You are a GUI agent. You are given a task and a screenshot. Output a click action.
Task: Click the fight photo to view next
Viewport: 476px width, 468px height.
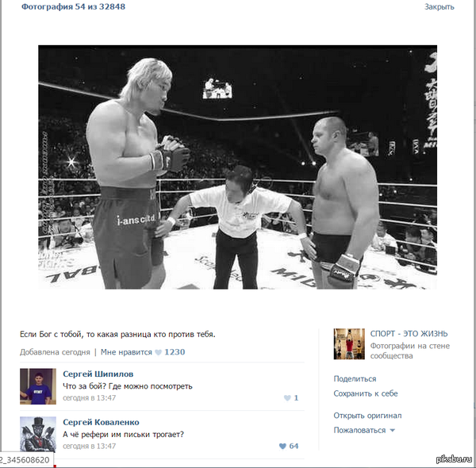point(238,167)
